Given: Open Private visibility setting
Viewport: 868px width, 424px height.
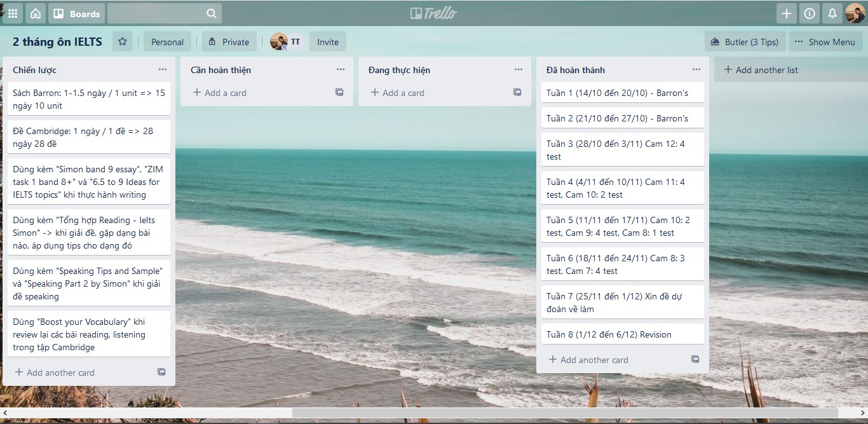Looking at the screenshot, I should coord(229,42).
